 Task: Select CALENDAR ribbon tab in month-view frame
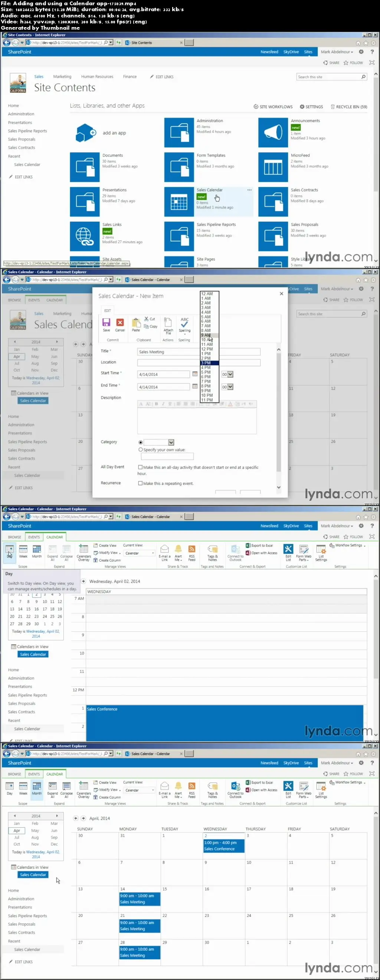tap(55, 774)
